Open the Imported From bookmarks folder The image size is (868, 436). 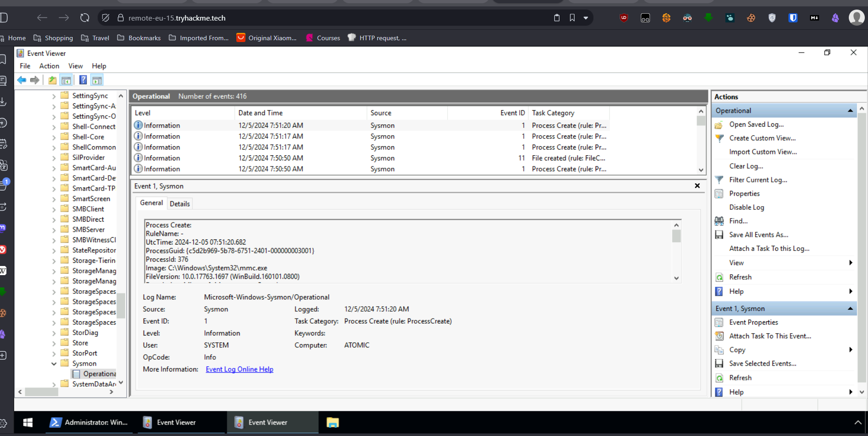click(198, 38)
